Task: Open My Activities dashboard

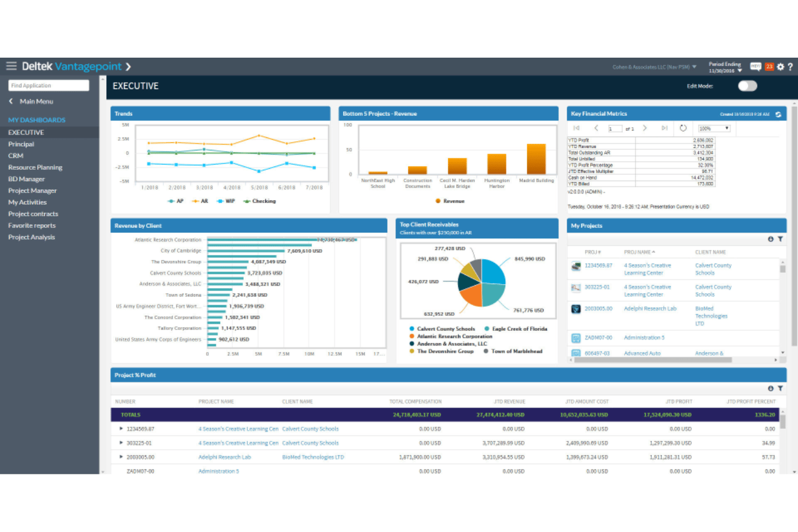Action: (x=27, y=202)
